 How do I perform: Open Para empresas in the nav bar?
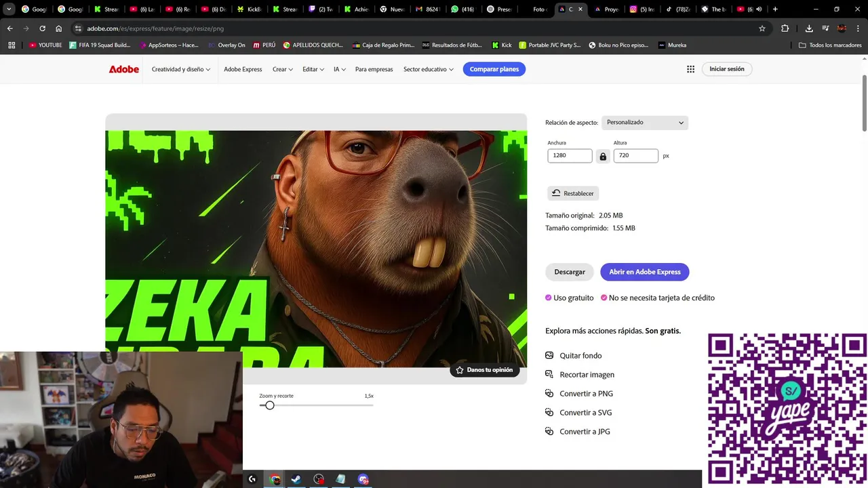tap(374, 69)
